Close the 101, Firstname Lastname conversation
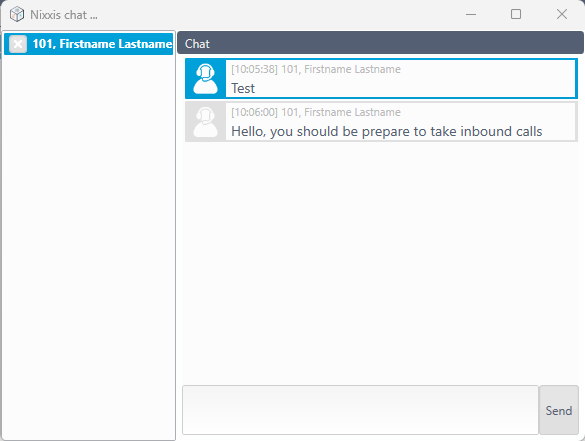 point(18,44)
